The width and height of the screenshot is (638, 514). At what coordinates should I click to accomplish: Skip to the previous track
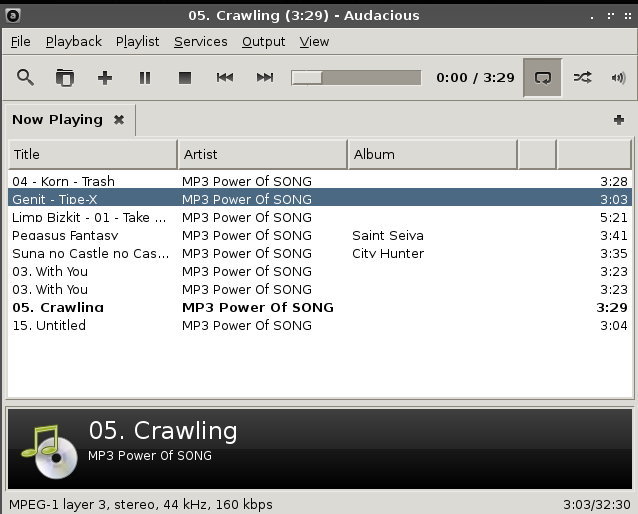pos(225,77)
